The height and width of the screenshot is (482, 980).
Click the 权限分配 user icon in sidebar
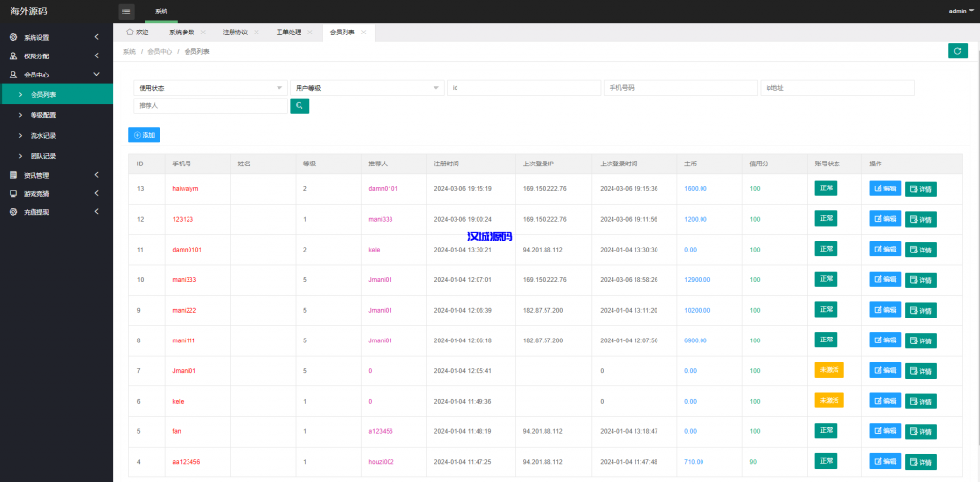point(13,55)
